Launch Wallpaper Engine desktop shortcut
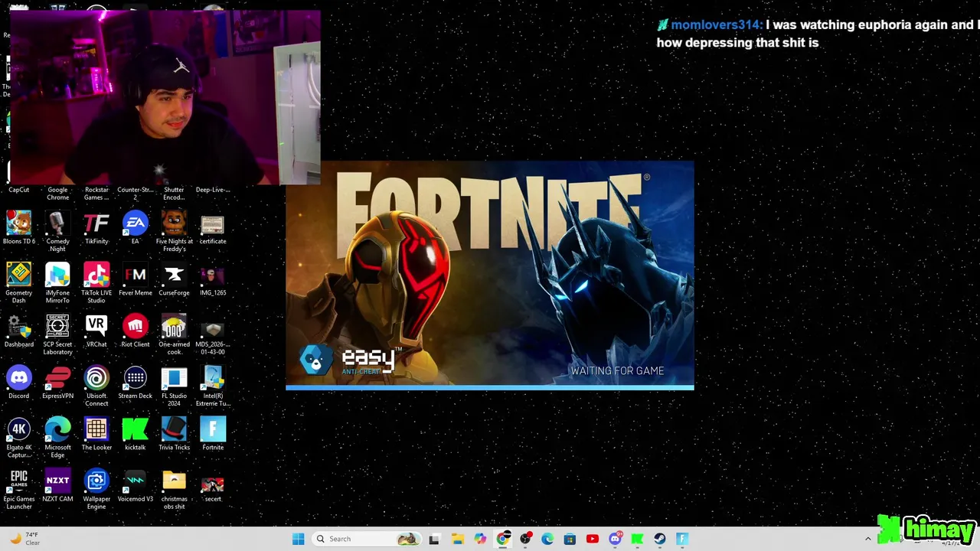The image size is (980, 551). (x=96, y=488)
